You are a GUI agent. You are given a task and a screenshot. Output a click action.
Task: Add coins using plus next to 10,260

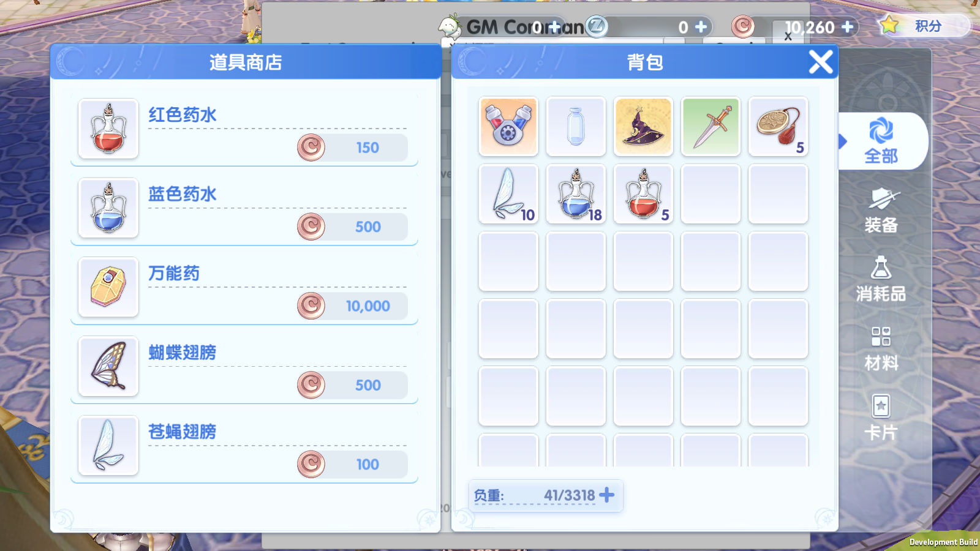click(x=848, y=27)
